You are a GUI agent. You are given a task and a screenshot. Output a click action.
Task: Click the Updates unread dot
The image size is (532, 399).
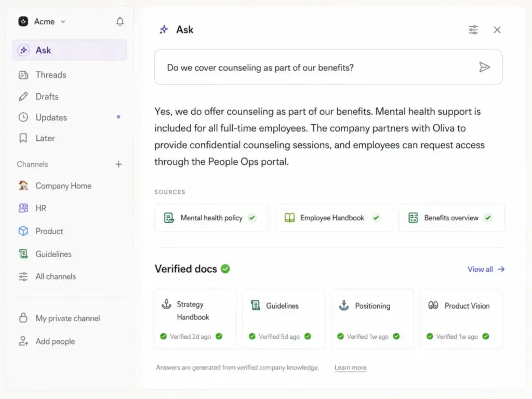pyautogui.click(x=118, y=117)
